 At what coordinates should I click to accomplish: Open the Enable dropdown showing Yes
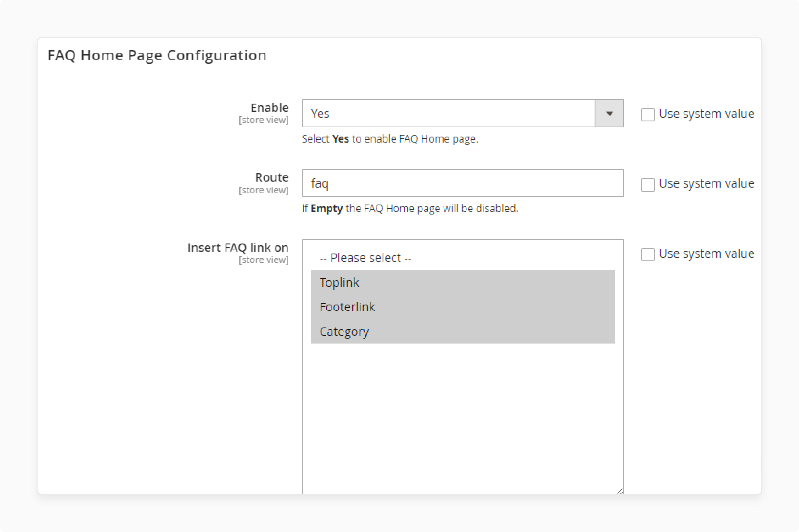coord(463,113)
